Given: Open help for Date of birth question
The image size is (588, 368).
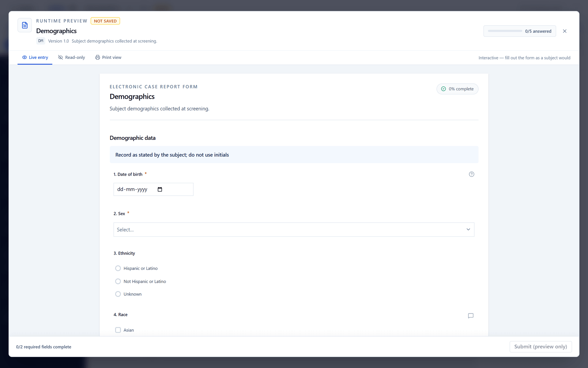Looking at the screenshot, I should click(472, 174).
